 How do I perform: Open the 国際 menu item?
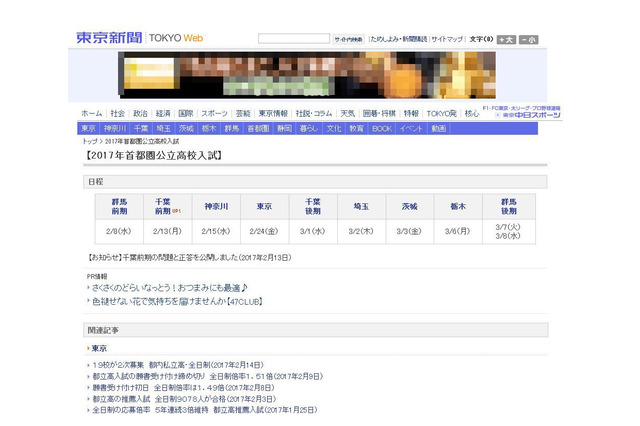(186, 113)
